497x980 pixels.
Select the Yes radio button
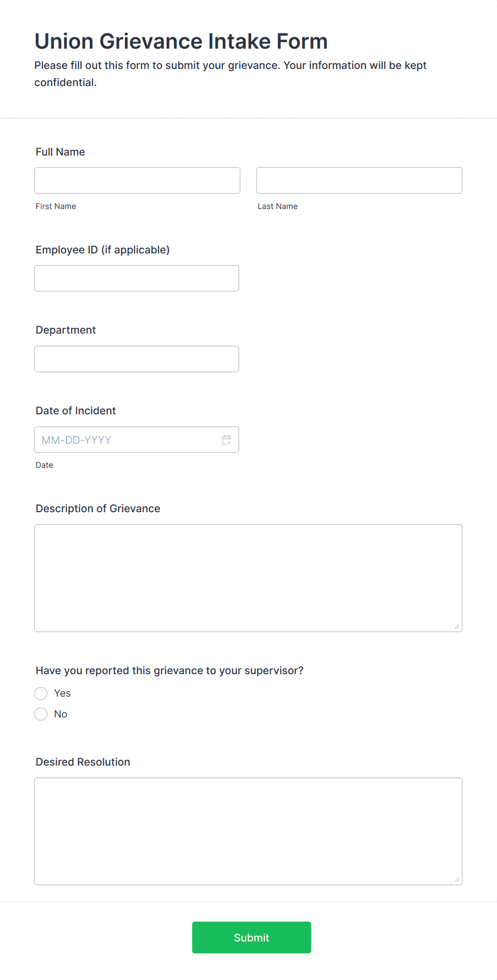pyautogui.click(x=41, y=693)
